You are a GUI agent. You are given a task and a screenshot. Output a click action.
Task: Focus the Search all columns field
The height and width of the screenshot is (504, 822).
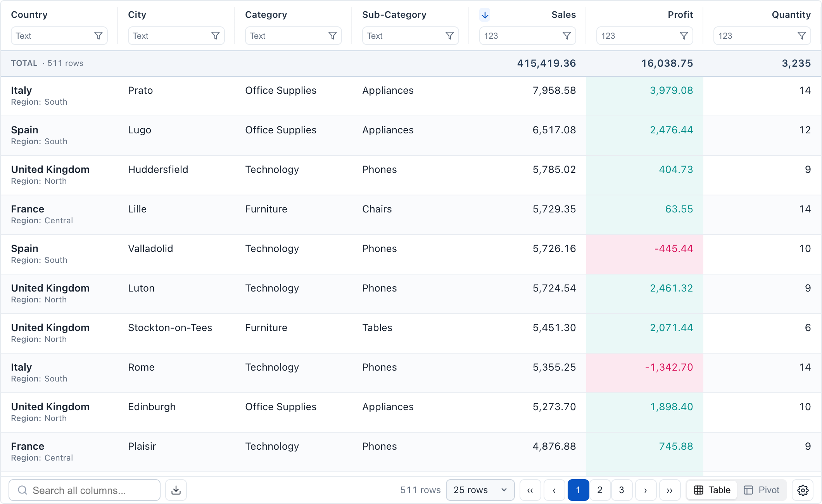85,490
